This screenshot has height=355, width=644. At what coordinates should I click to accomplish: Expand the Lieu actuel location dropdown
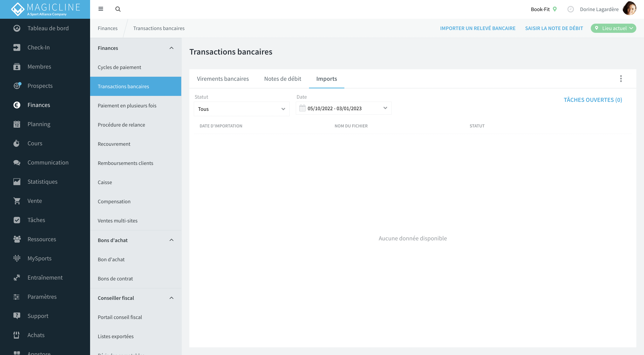click(x=613, y=28)
